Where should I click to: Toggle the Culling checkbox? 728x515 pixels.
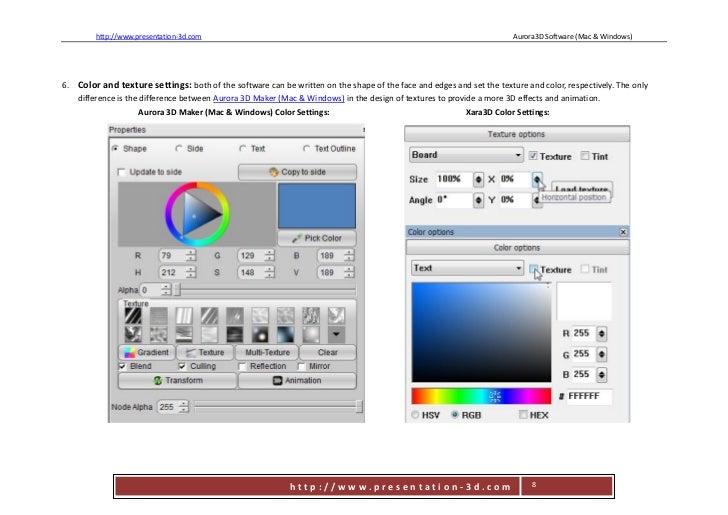click(182, 366)
